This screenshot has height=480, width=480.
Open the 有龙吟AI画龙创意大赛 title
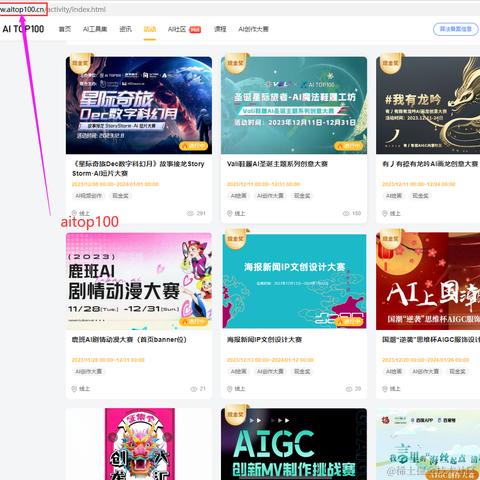pyautogui.click(x=430, y=164)
